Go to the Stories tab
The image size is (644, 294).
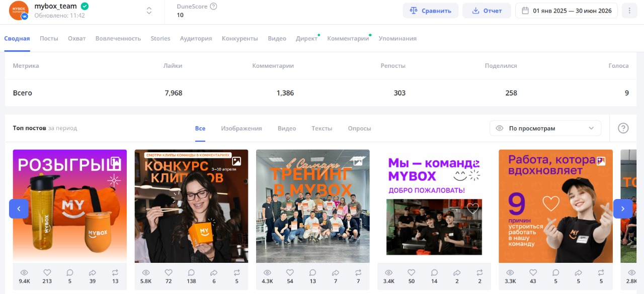[160, 38]
